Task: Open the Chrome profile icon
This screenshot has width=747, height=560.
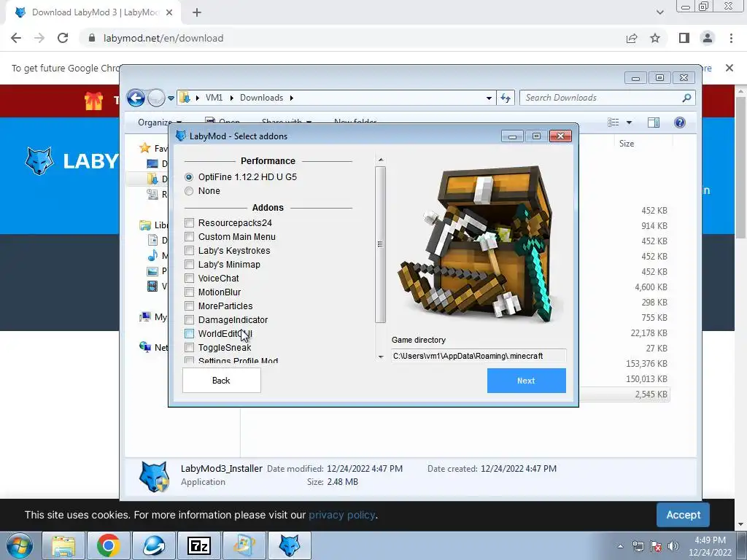Action: tap(708, 38)
